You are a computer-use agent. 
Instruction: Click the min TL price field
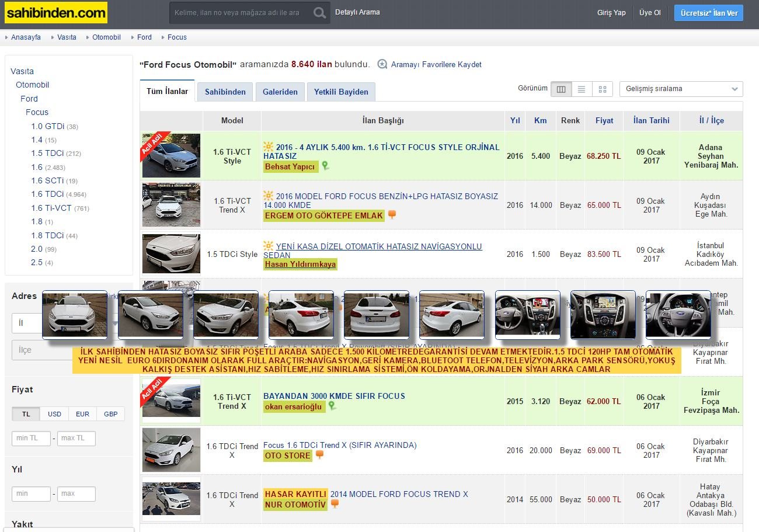pyautogui.click(x=31, y=438)
